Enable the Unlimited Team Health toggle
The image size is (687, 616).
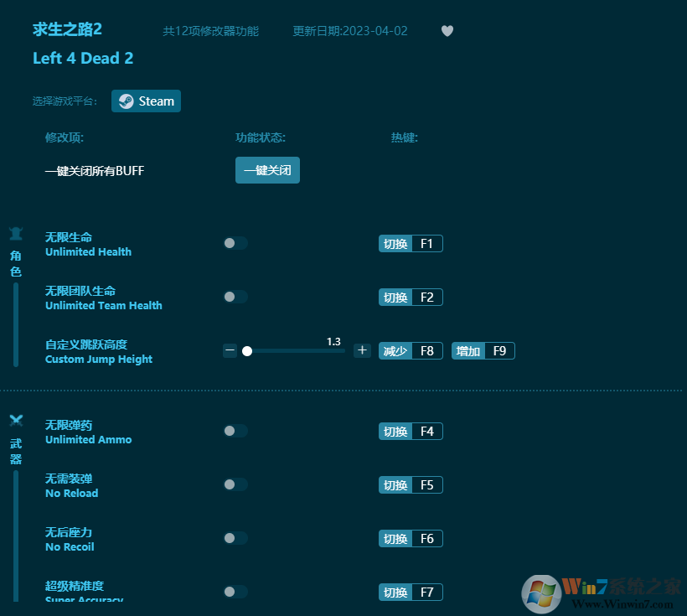click(235, 297)
